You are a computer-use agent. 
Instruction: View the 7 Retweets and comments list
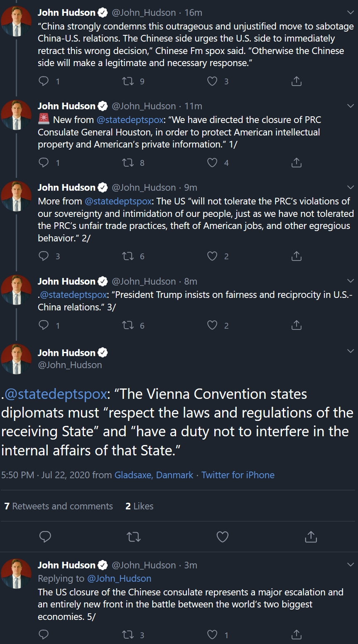click(59, 506)
